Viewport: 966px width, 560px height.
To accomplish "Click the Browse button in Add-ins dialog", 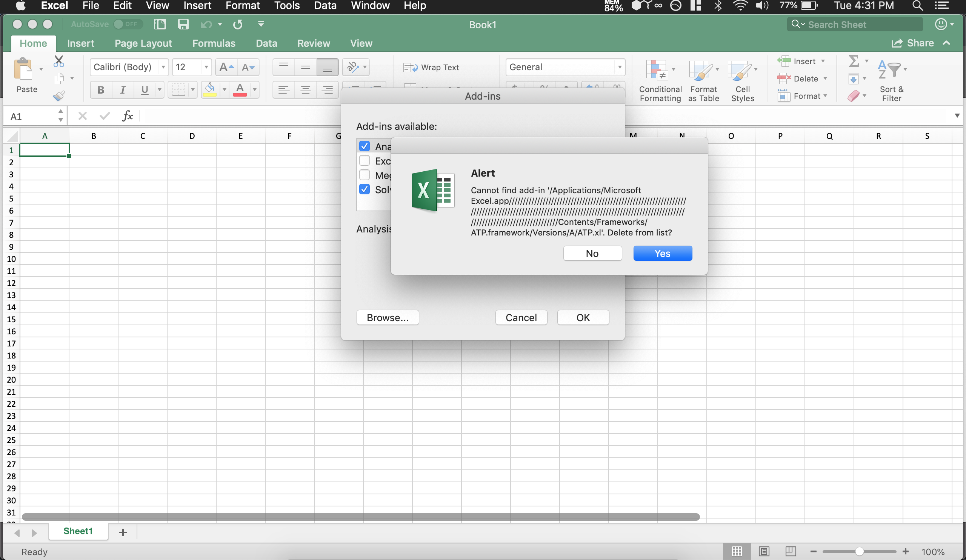I will click(387, 317).
